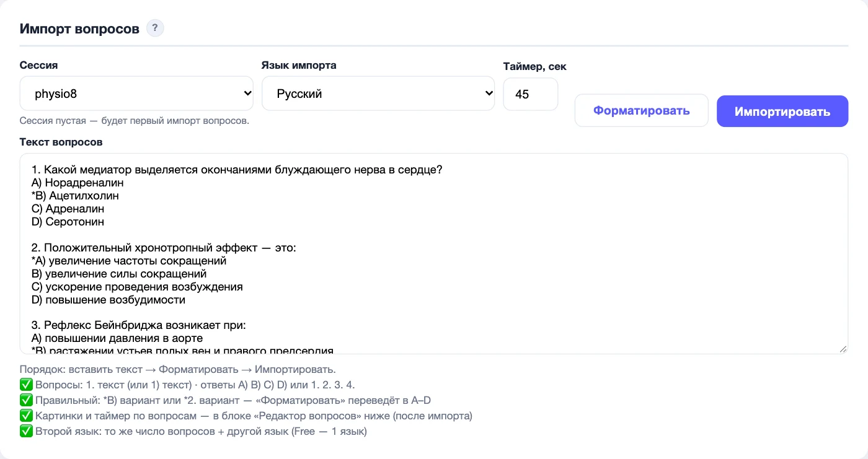
Task: Click the green check icon beside 'Картинки и таймер' hint
Action: coord(26,416)
